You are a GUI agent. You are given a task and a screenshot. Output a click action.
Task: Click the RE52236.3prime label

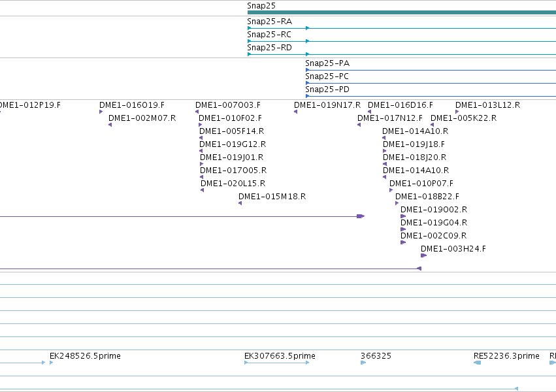pyautogui.click(x=506, y=356)
